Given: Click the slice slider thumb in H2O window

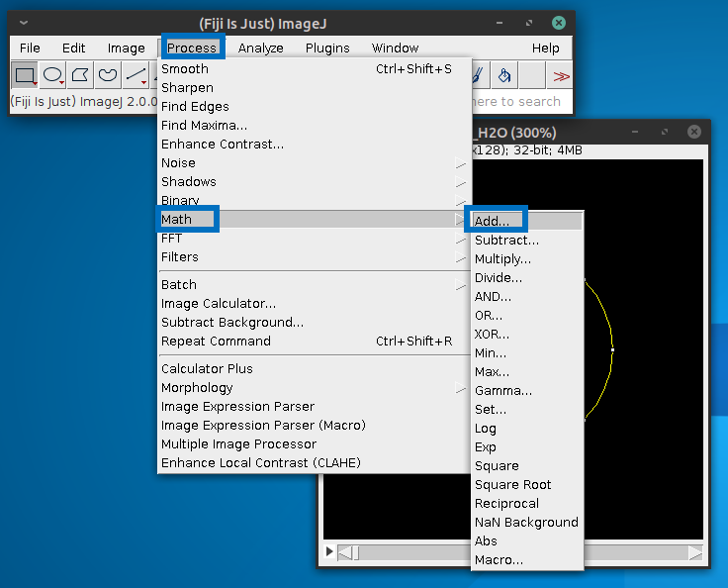Looking at the screenshot, I should pyautogui.click(x=356, y=553).
